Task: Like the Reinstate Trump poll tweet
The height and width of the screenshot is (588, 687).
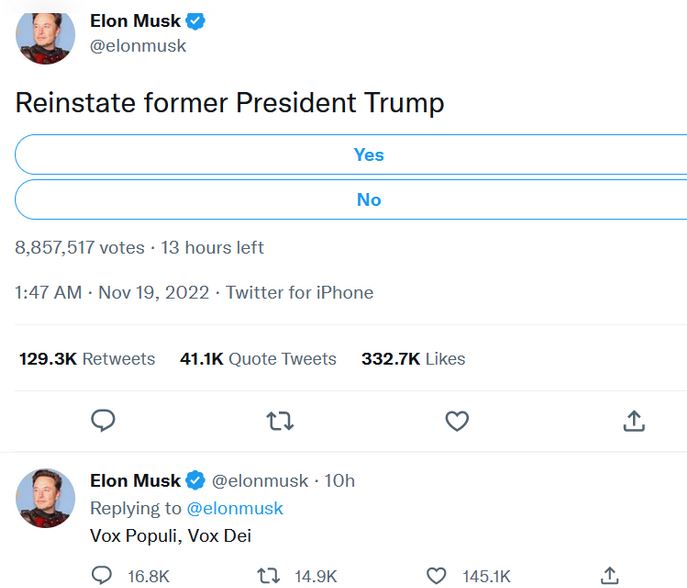Action: click(x=457, y=421)
